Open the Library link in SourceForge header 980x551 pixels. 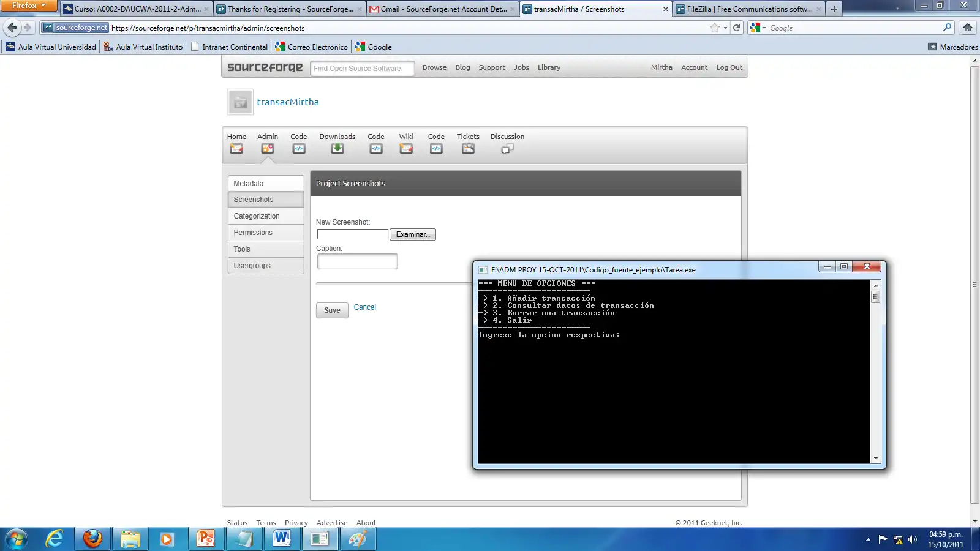(549, 67)
